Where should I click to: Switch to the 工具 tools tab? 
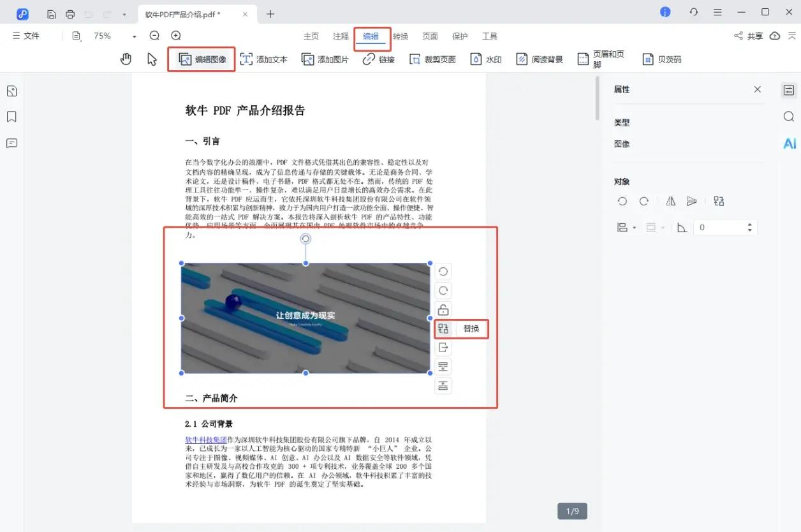coord(490,36)
